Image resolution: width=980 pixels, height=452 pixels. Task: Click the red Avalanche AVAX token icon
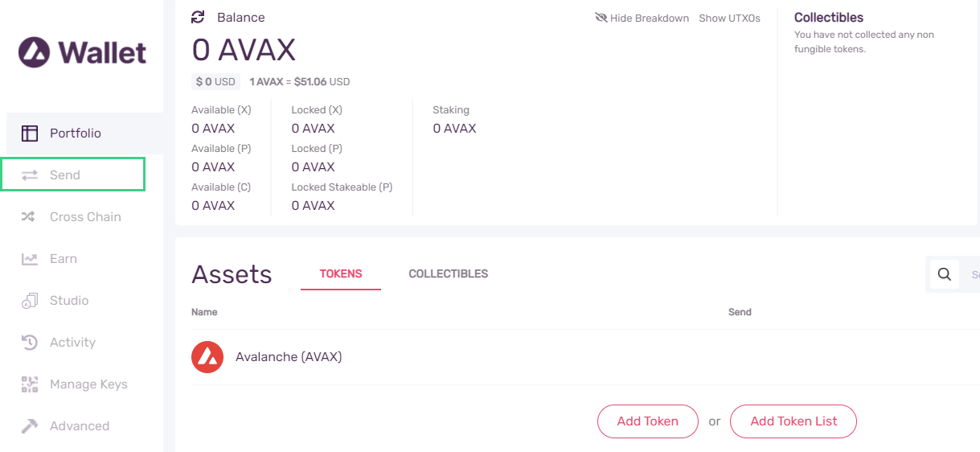207,357
